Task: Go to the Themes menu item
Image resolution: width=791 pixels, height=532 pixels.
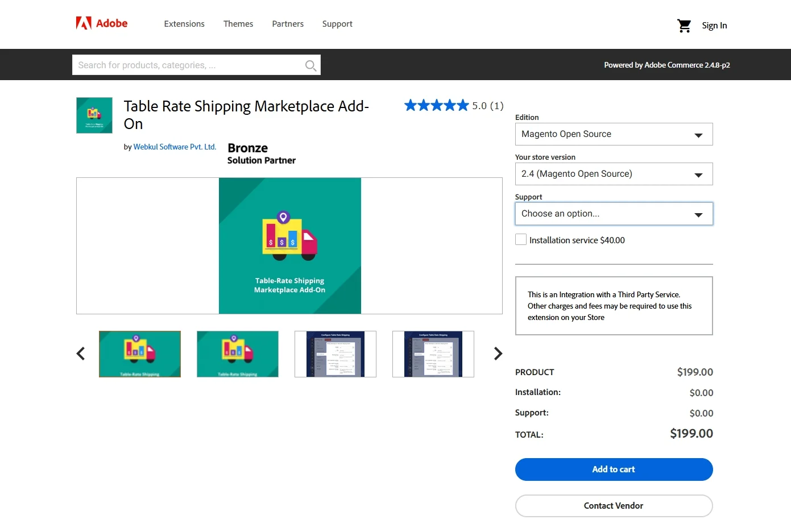Action: pyautogui.click(x=238, y=24)
